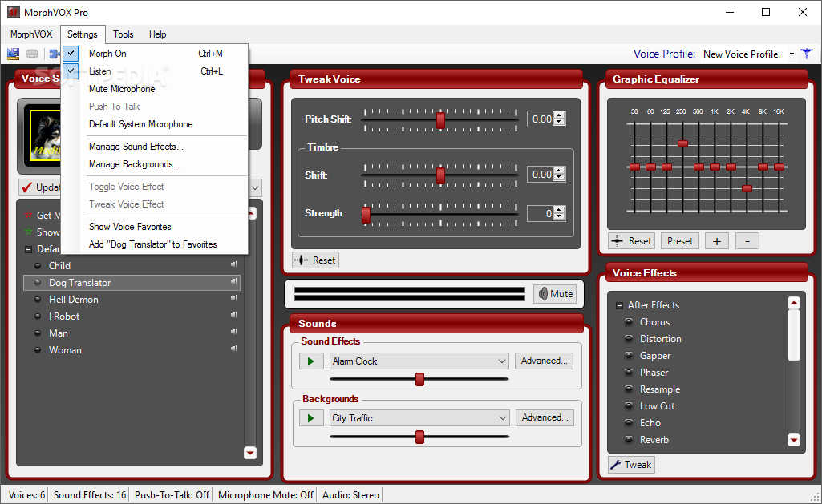The width and height of the screenshot is (822, 504).
Task: Open Manage Sound Effects from menu
Action: (155, 146)
